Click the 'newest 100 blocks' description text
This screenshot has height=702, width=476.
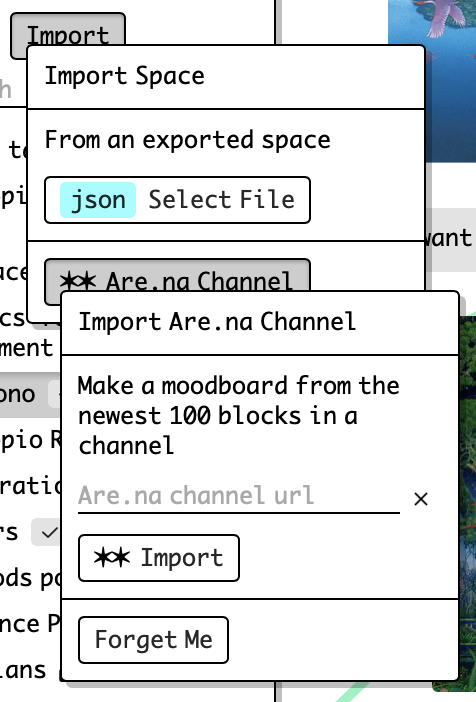click(239, 415)
